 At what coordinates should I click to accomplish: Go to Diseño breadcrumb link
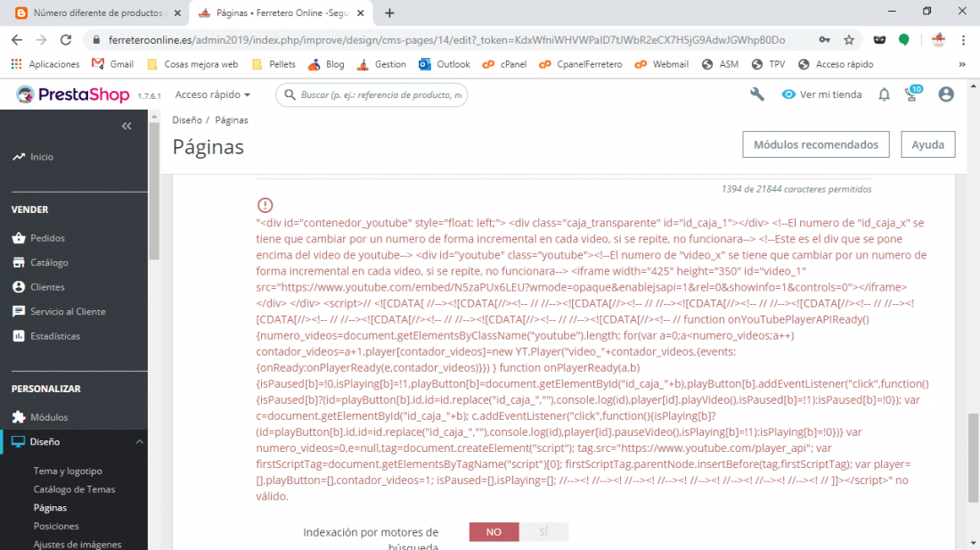pos(187,120)
